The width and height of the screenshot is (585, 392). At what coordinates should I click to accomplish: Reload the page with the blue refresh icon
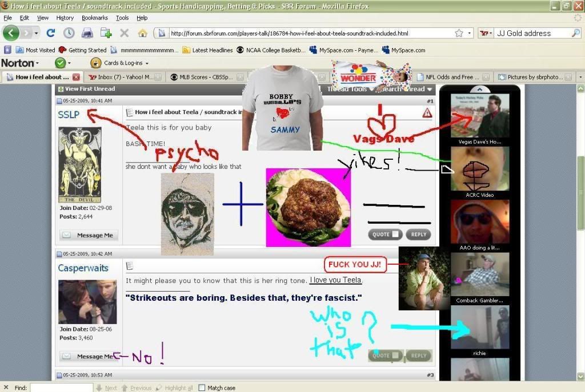[51, 33]
